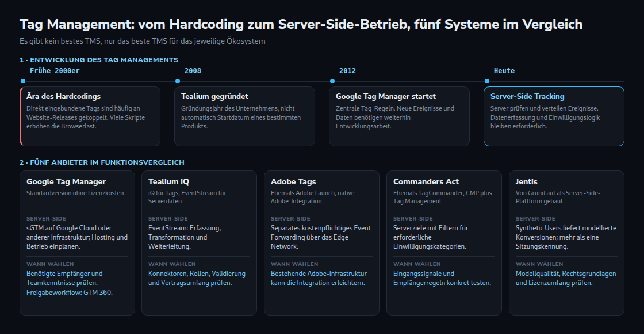This screenshot has height=334, width=644.
Task: Select the 'Heute' timeline label
Action: [504, 71]
